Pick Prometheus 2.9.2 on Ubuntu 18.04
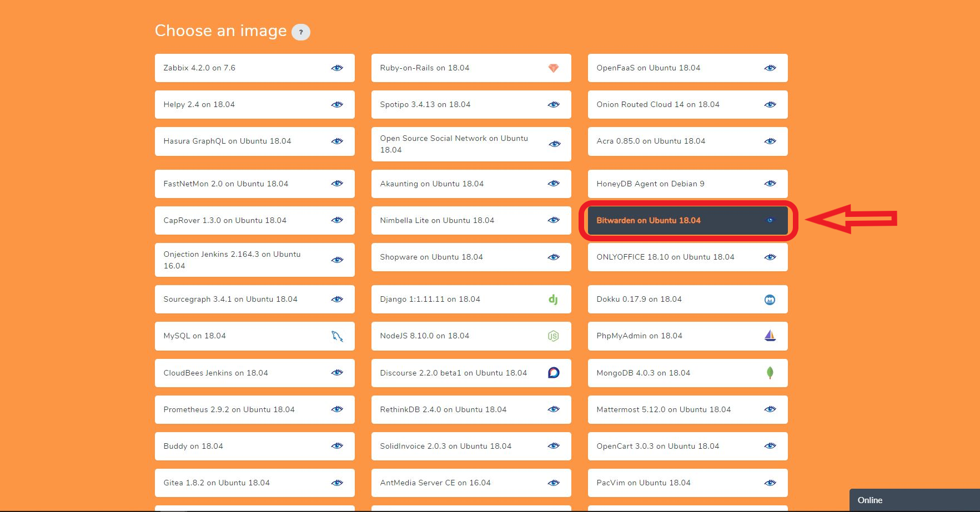Image resolution: width=980 pixels, height=512 pixels. pyautogui.click(x=255, y=409)
